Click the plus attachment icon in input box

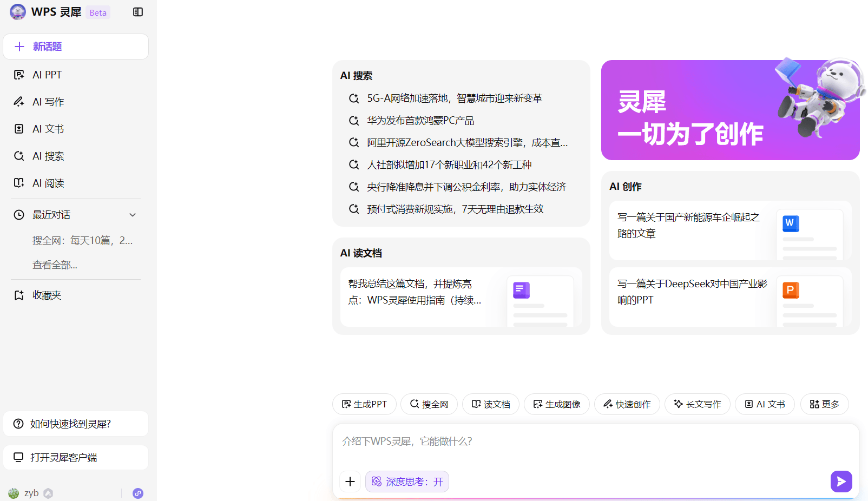pyautogui.click(x=350, y=482)
